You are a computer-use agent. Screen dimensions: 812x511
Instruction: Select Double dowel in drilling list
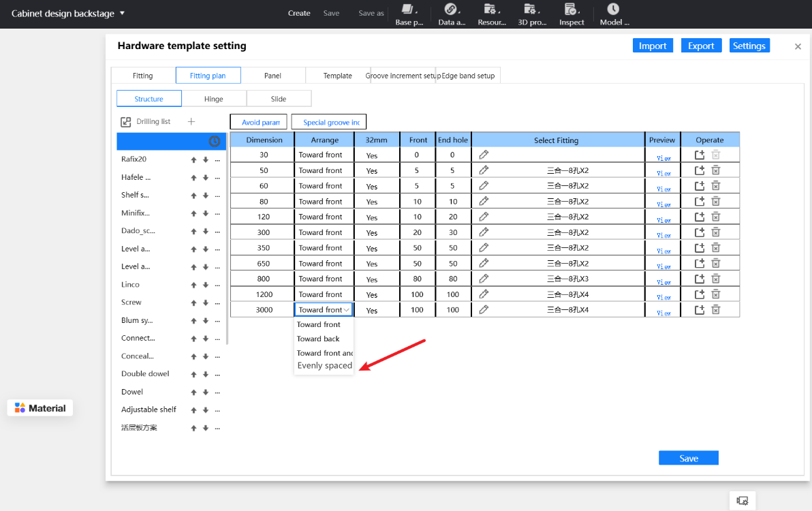(146, 374)
